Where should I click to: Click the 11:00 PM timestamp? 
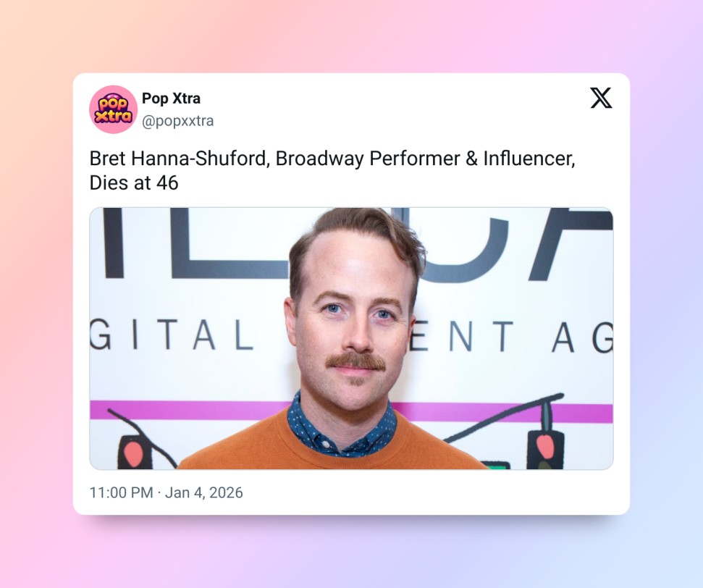(121, 492)
